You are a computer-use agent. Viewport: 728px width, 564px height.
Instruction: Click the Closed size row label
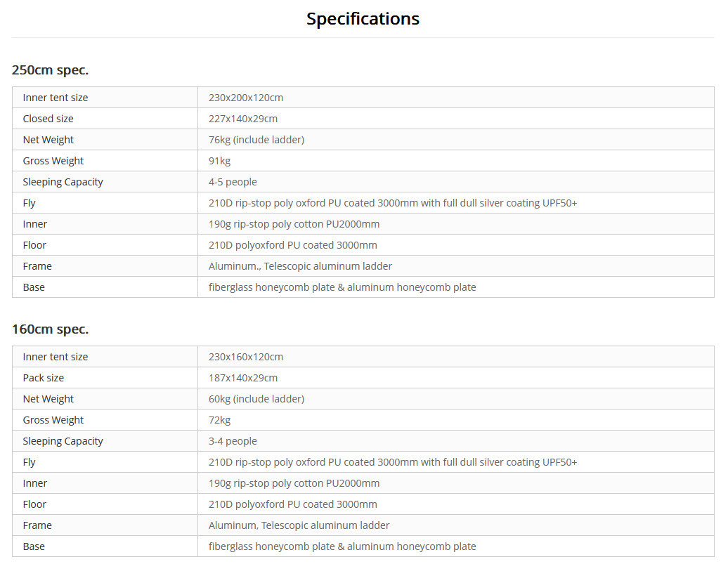point(48,119)
